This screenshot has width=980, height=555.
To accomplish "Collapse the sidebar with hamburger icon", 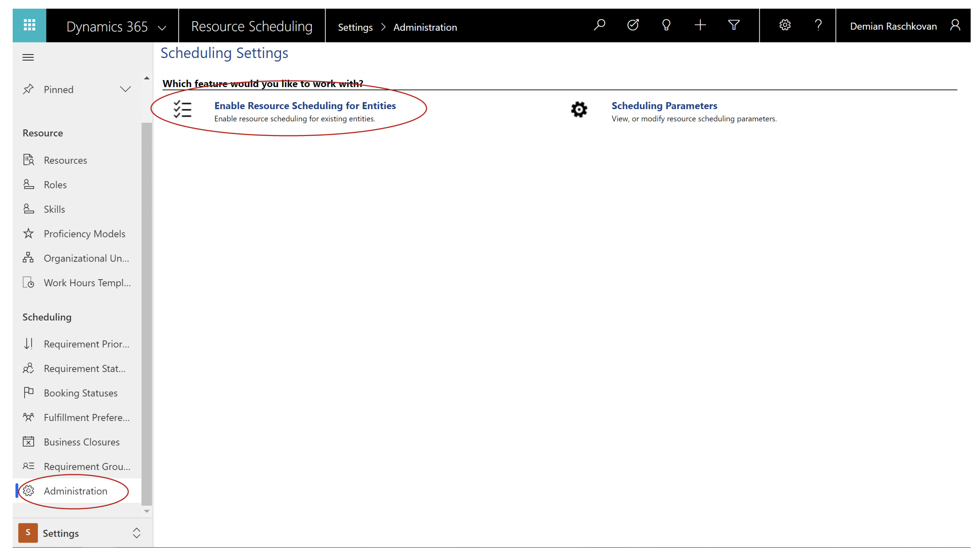I will tap(28, 57).
